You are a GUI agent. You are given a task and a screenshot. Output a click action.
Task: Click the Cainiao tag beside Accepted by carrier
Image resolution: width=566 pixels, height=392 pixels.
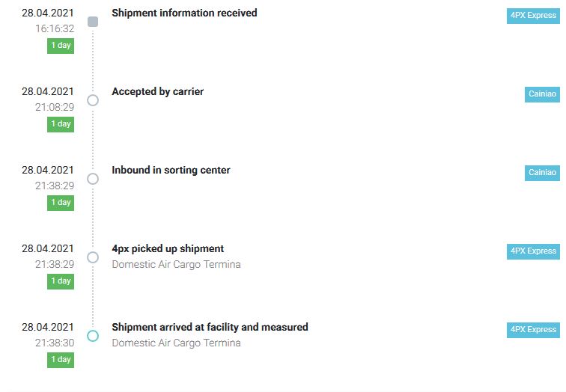coord(542,94)
